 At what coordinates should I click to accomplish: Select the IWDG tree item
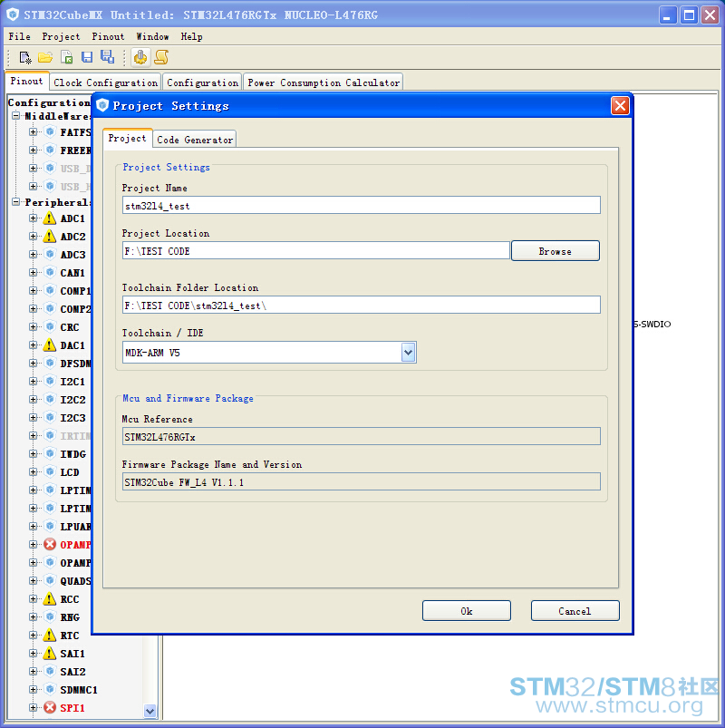(72, 453)
